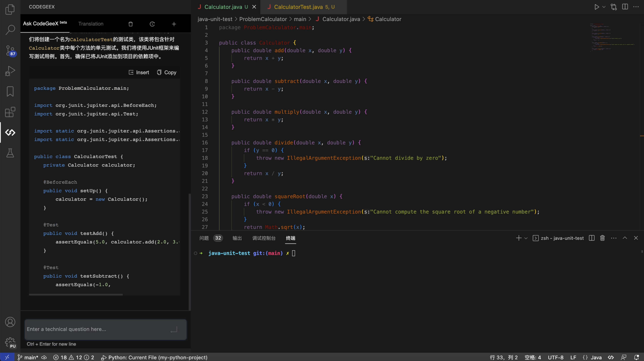
Task: Change end of line sequence LF
Action: tap(573, 357)
